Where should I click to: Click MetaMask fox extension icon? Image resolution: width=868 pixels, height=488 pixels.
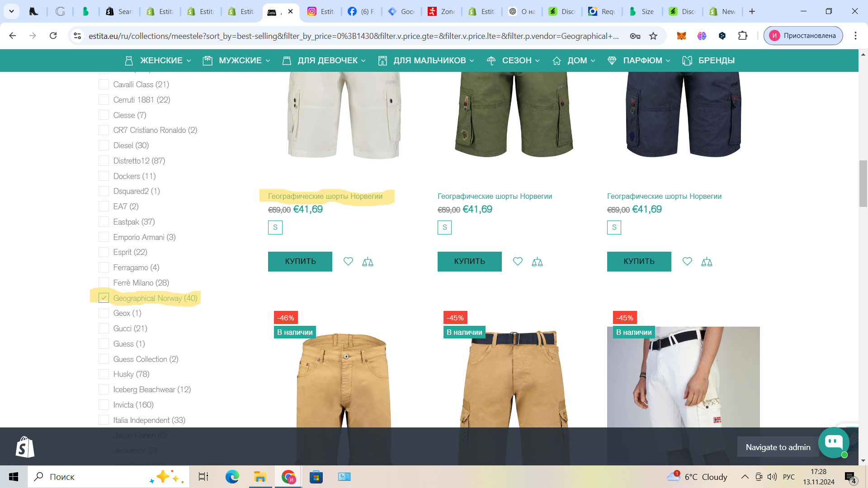click(x=681, y=36)
